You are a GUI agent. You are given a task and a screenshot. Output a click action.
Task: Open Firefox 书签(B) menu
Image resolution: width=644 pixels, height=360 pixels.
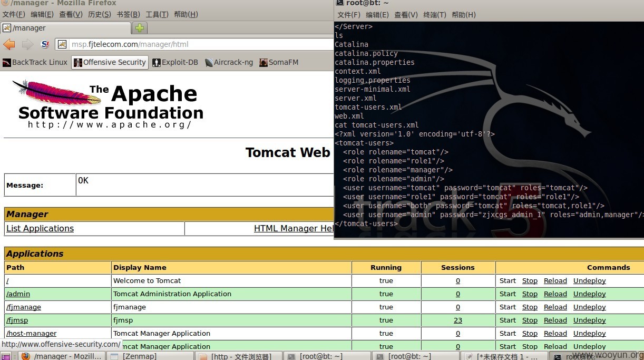tap(128, 14)
